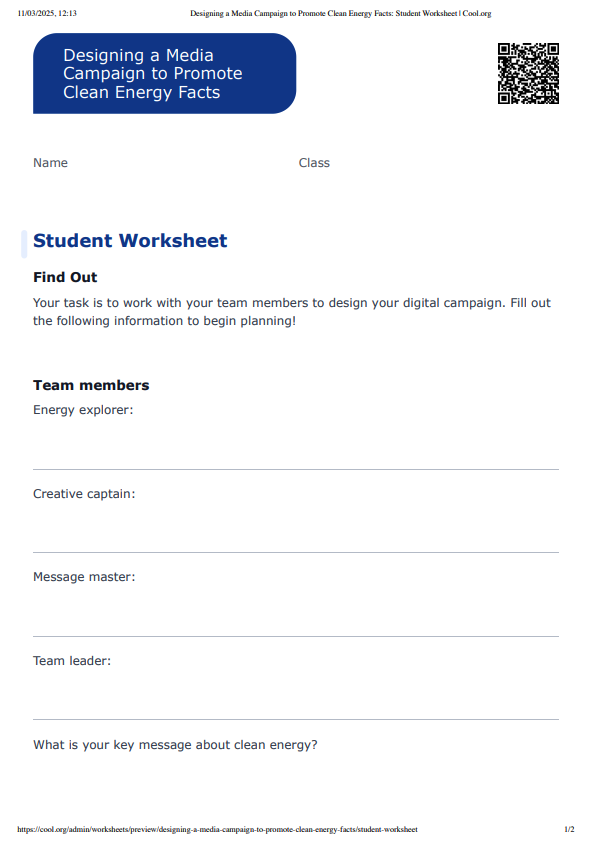Viewport: 594px width, 842px height.
Task: Open the cool.org URL in the footer
Action: click(218, 829)
